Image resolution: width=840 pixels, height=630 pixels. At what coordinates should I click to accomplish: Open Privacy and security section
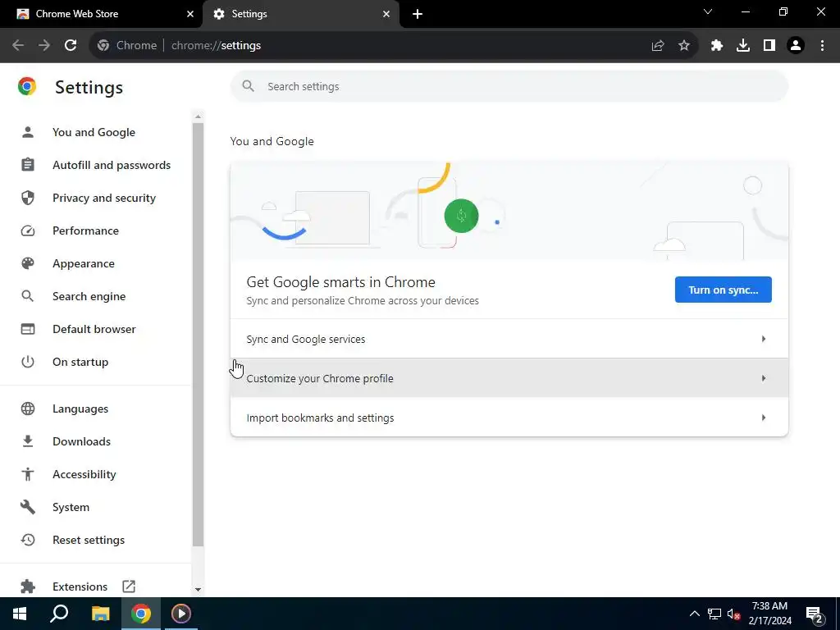[104, 198]
